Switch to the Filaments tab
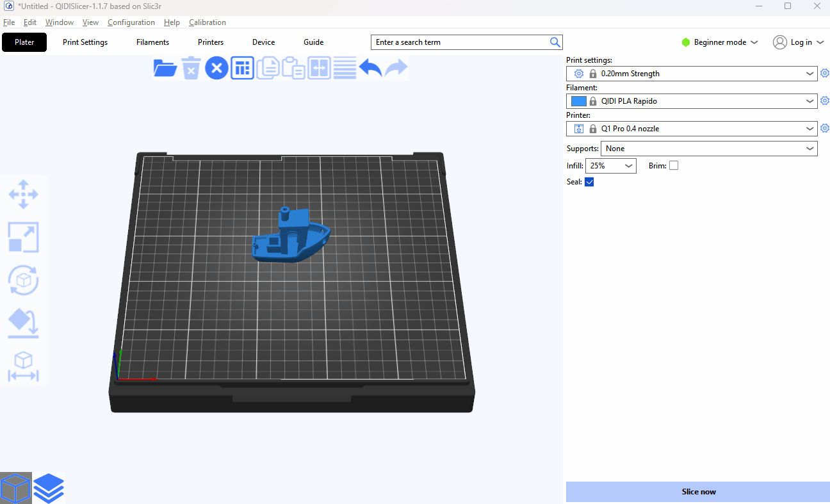Image resolution: width=830 pixels, height=504 pixels. tap(152, 42)
